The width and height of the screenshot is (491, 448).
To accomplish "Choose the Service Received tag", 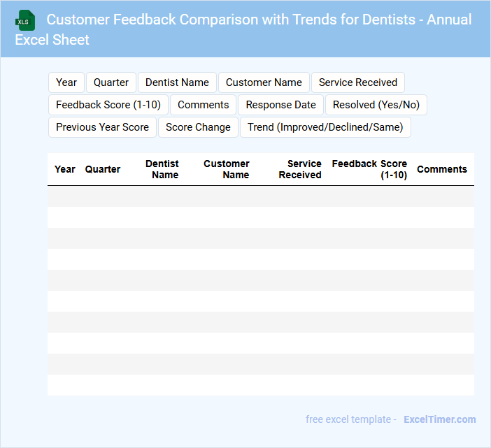I will click(x=357, y=82).
